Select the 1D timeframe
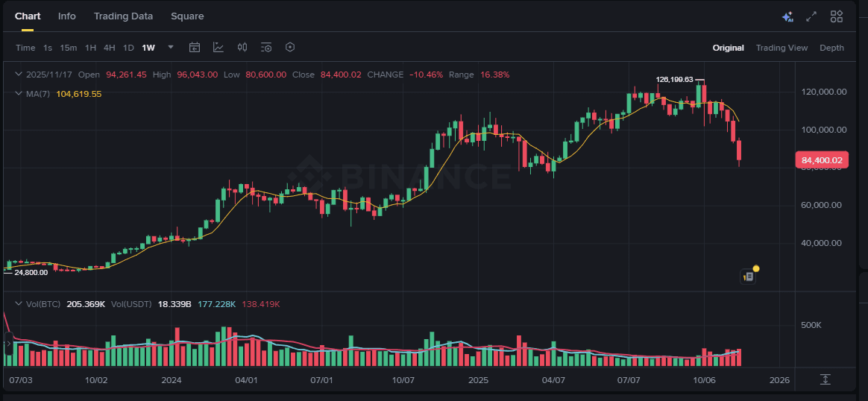Image resolution: width=868 pixels, height=401 pixels. (x=128, y=48)
